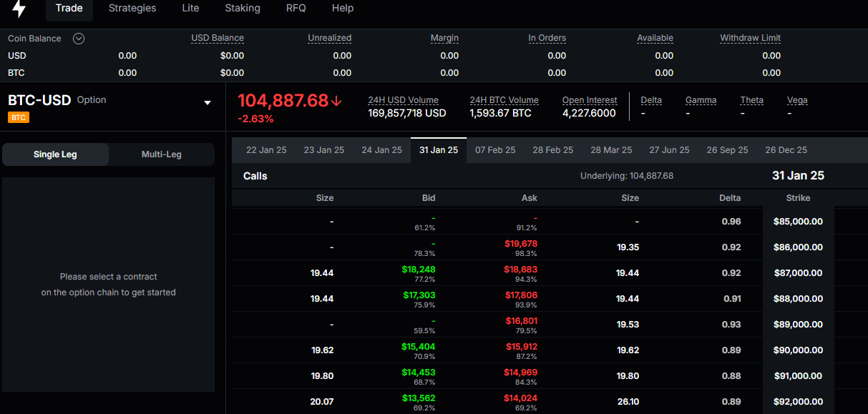Select the $86,000.00 strike row
Screen dimensions: 868x414
(x=798, y=247)
